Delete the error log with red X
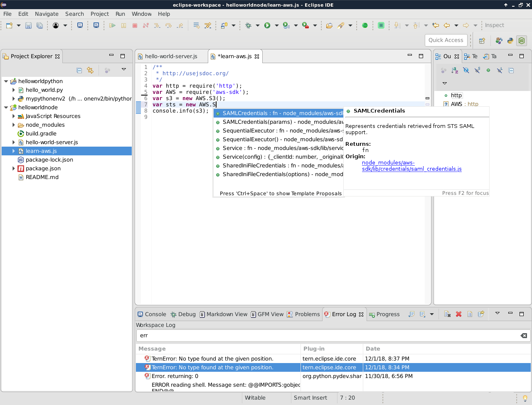Screen dimensions: 532x405 click(x=458, y=314)
